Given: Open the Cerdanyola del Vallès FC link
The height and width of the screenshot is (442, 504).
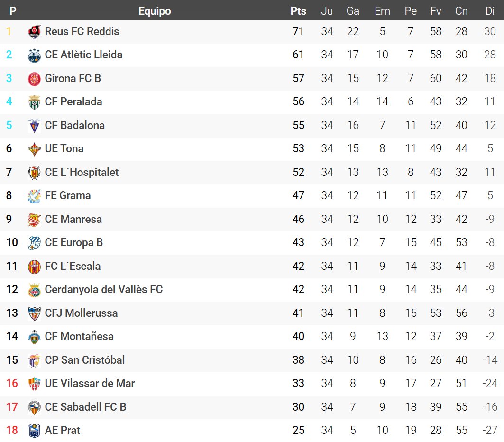Looking at the screenshot, I should tap(103, 289).
